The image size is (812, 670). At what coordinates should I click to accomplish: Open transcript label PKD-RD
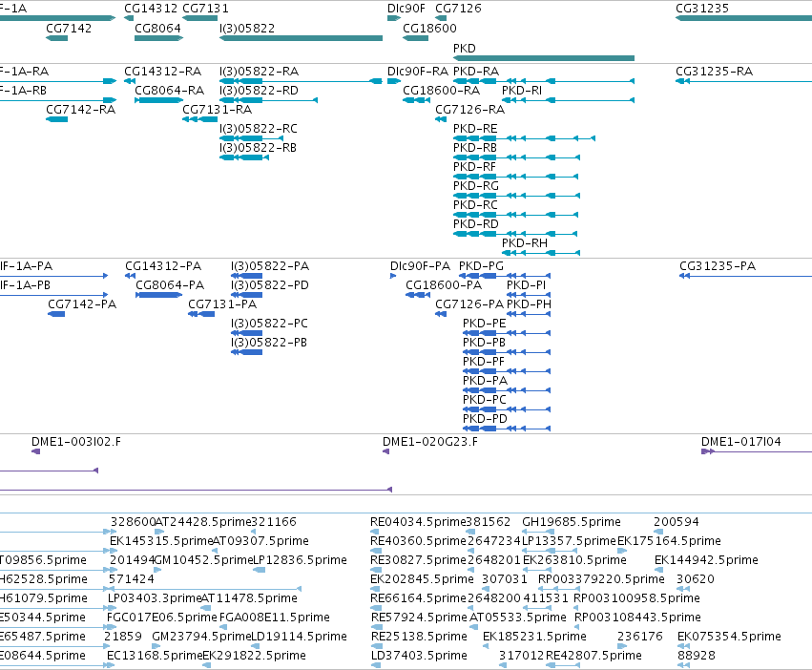pyautogui.click(x=476, y=224)
